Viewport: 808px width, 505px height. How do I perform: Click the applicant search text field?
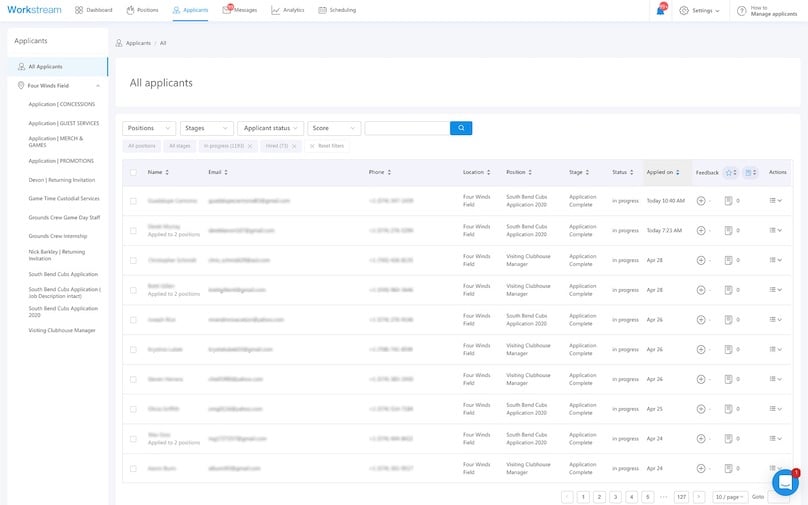point(406,128)
